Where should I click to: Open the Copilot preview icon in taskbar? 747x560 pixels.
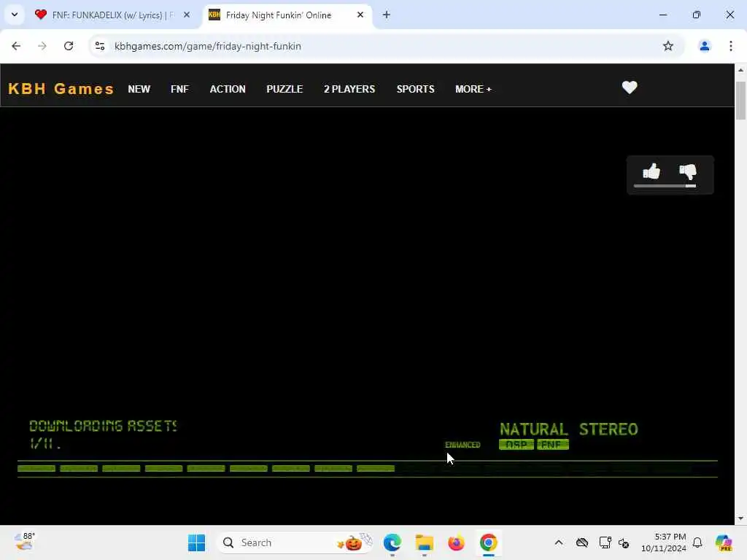(724, 542)
